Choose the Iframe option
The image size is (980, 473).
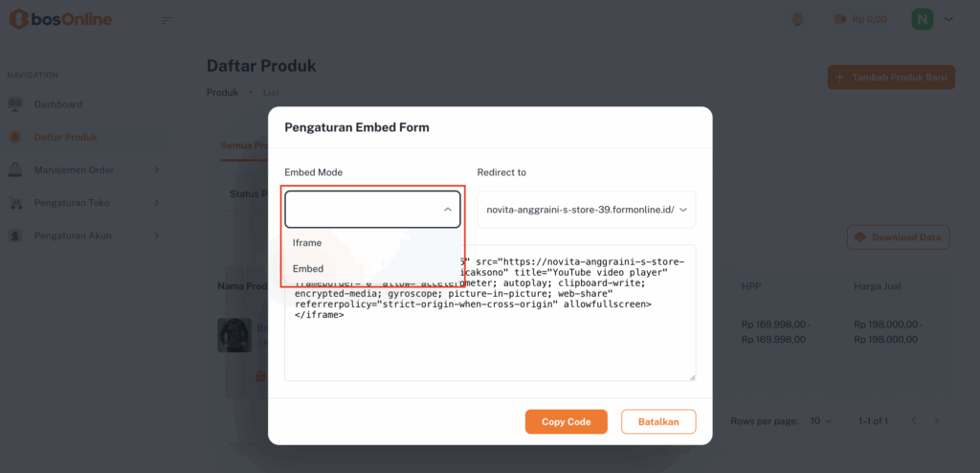point(307,243)
